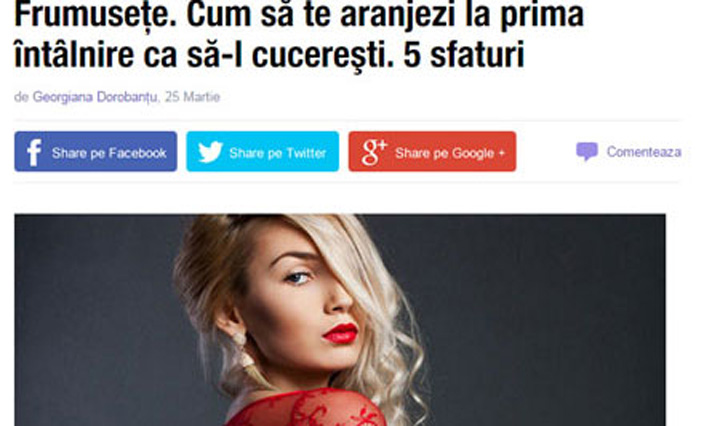Share article via "Share pe Facebook" label
This screenshot has height=426, width=720.
(109, 153)
